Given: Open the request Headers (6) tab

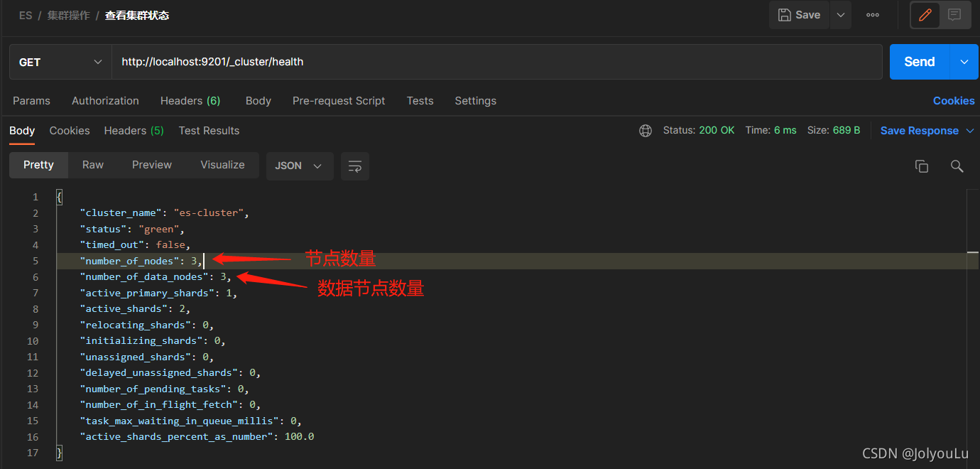Looking at the screenshot, I should click(190, 101).
